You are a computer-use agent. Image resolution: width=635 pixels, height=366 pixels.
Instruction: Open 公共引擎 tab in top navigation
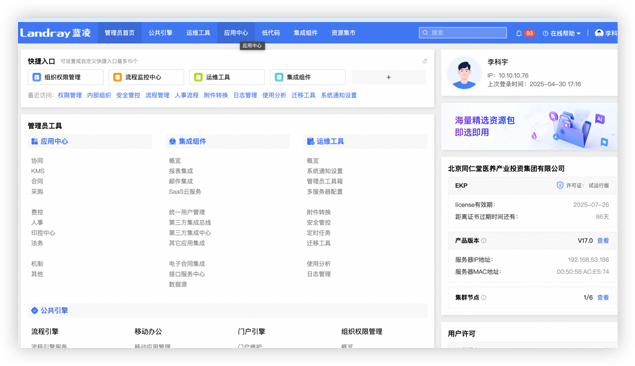160,33
